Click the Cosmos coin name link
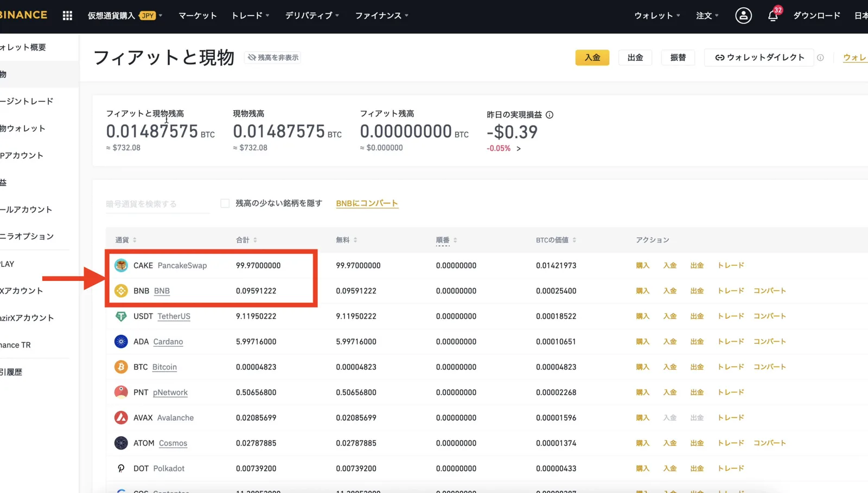 (x=173, y=443)
